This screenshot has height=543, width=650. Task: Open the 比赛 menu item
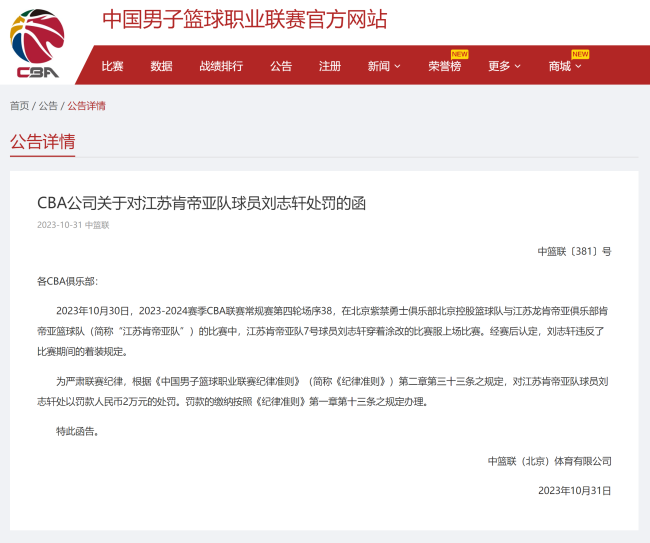pos(112,66)
